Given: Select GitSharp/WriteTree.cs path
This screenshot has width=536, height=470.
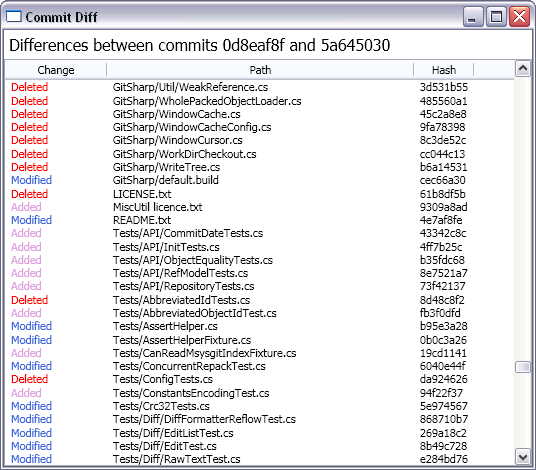Looking at the screenshot, I should pos(166,167).
